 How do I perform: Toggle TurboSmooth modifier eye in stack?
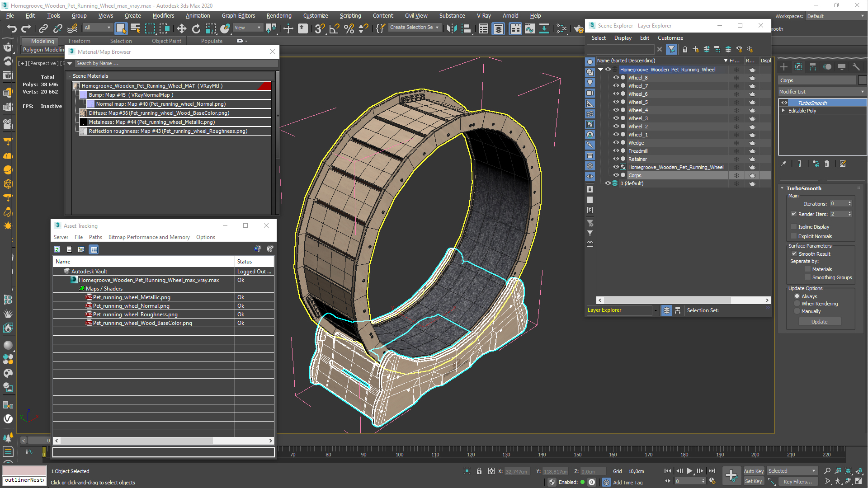point(784,103)
